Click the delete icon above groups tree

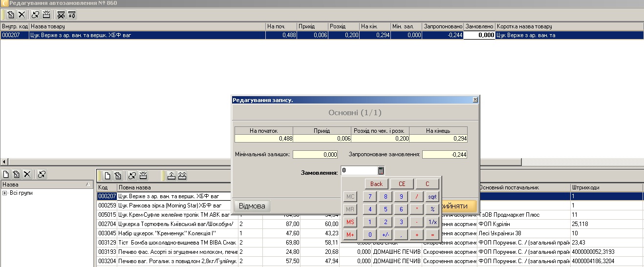pyautogui.click(x=27, y=174)
